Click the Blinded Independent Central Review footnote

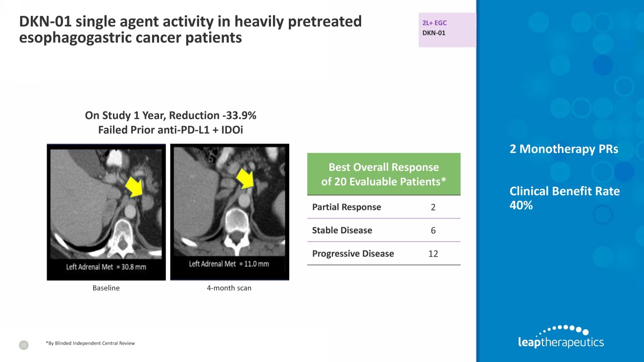pos(90,343)
